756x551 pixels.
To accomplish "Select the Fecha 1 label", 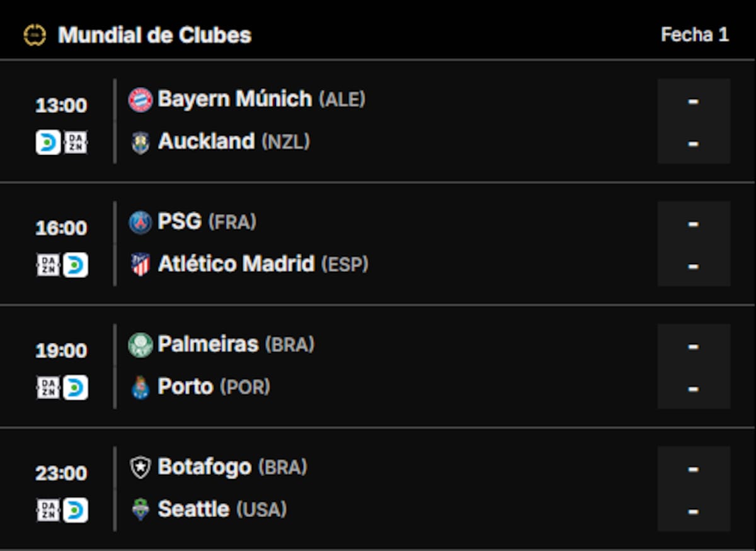I will coord(694,35).
